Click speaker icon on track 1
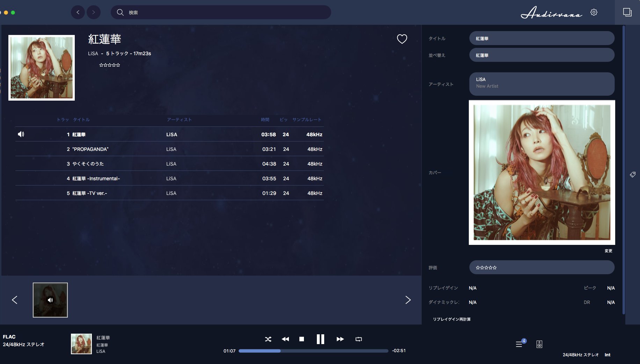Screen dimensions: 640x364 (21, 134)
